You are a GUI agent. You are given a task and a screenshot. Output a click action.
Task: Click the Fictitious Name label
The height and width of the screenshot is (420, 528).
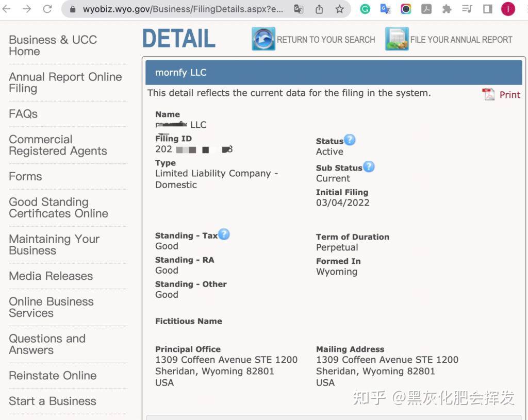[x=189, y=321]
